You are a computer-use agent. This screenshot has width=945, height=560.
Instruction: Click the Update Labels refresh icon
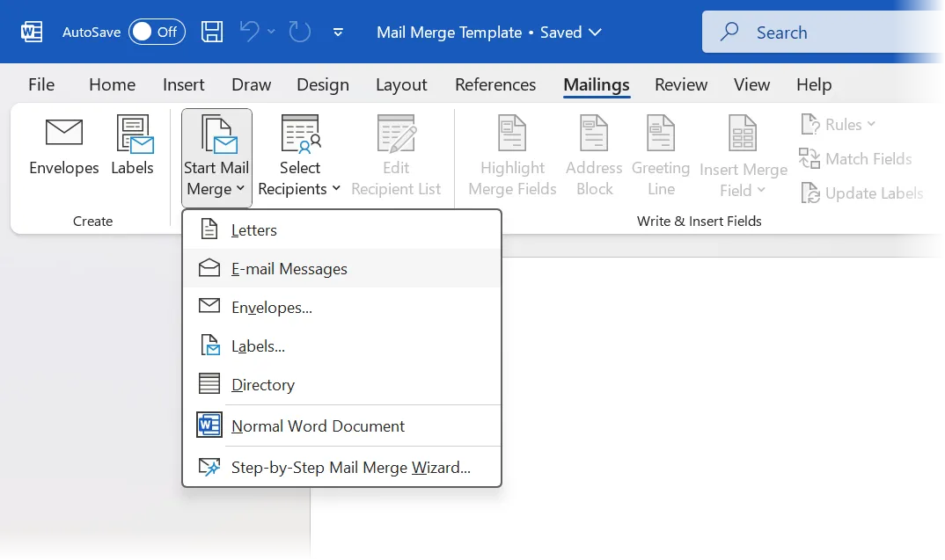click(x=810, y=193)
